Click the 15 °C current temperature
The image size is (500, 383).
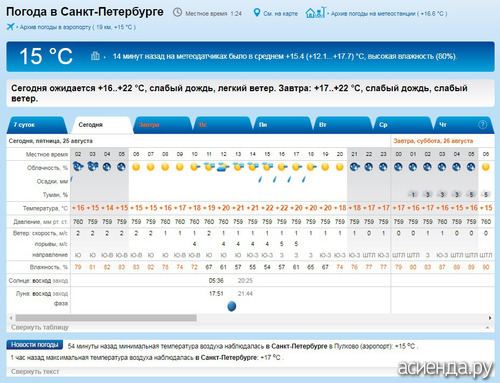(x=46, y=56)
